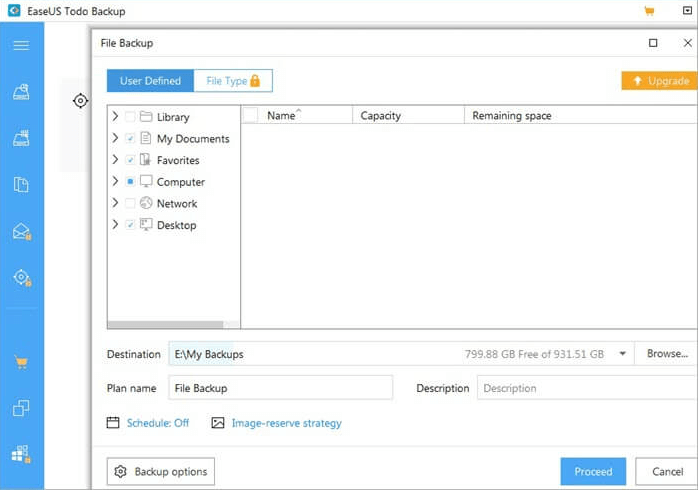Click the Proceed button
The height and width of the screenshot is (490, 700).
click(x=593, y=472)
